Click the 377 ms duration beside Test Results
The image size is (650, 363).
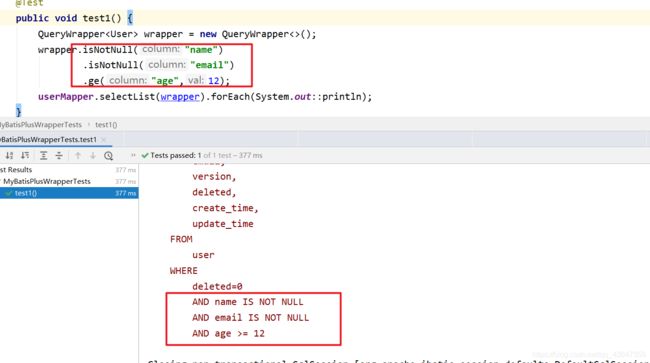(126, 170)
